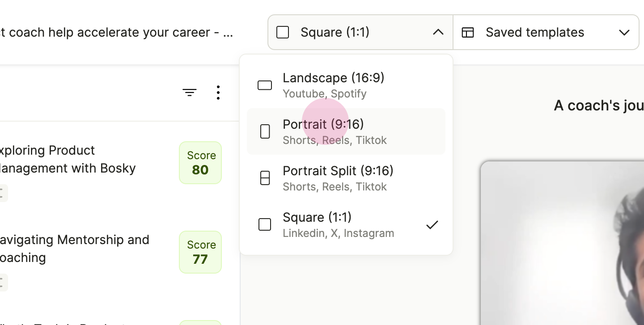Image resolution: width=644 pixels, height=325 pixels.
Task: Select Portrait Split (9:16) option
Action: click(x=346, y=178)
